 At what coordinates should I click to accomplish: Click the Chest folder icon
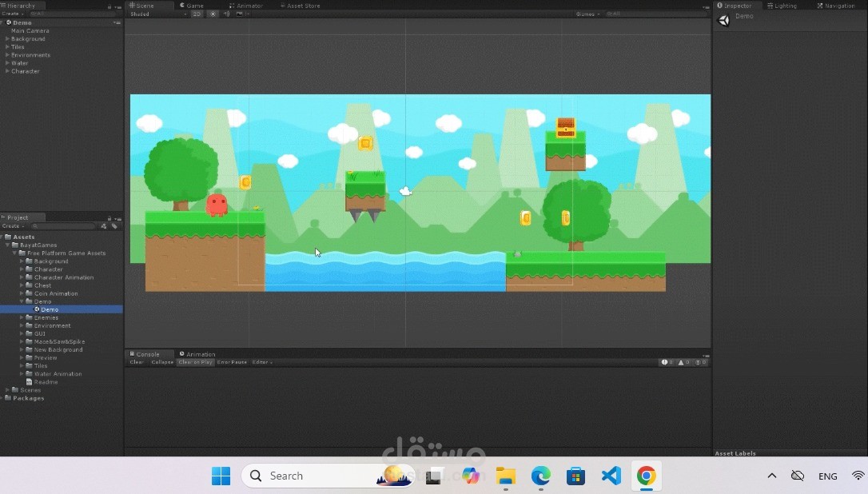click(x=30, y=285)
